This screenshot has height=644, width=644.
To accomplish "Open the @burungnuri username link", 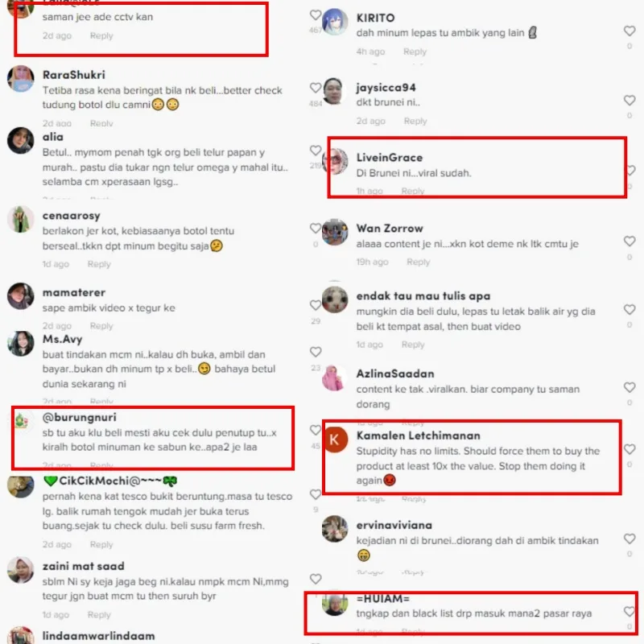I will click(80, 417).
